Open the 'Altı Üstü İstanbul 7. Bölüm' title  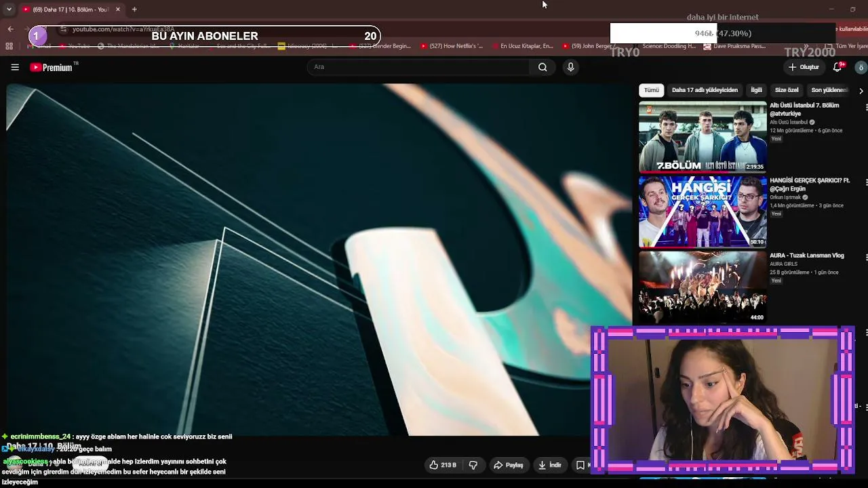pos(804,109)
